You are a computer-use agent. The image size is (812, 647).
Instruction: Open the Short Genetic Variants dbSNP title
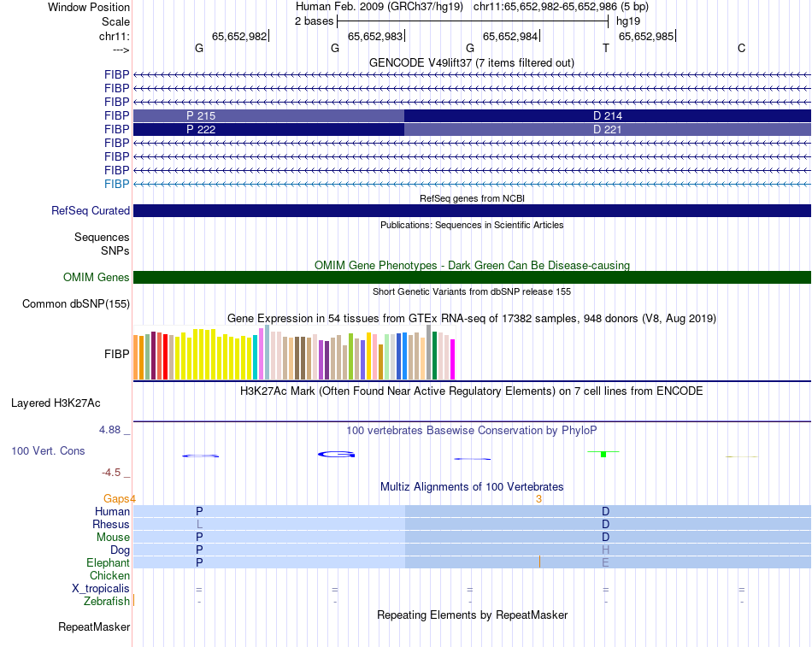point(472,291)
